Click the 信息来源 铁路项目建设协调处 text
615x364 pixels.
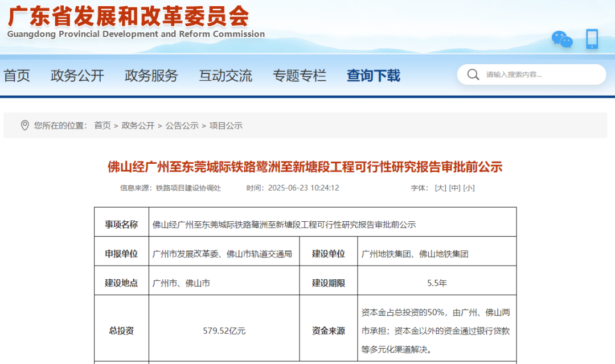[x=171, y=188]
